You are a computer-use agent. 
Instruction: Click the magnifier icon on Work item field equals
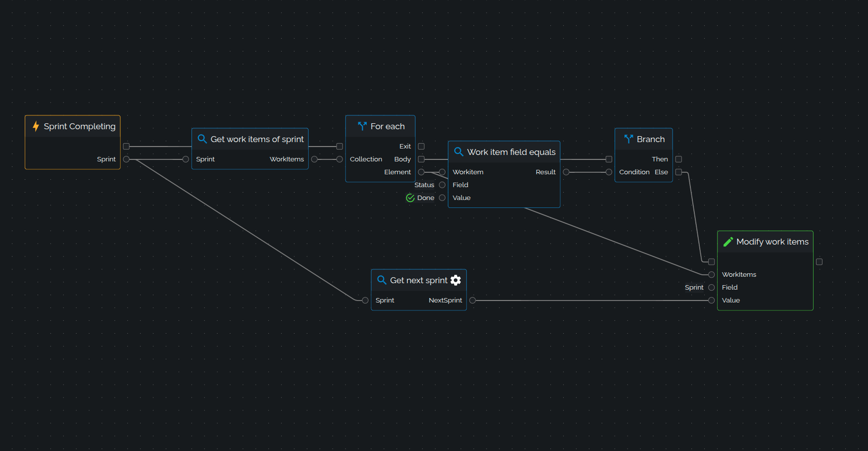coord(459,152)
